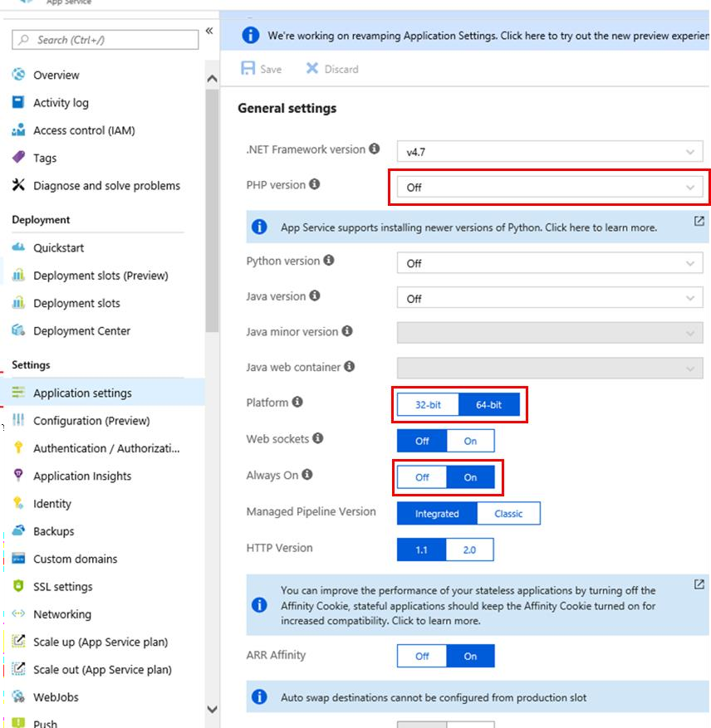Click the Access control (IAM) icon

click(x=18, y=130)
